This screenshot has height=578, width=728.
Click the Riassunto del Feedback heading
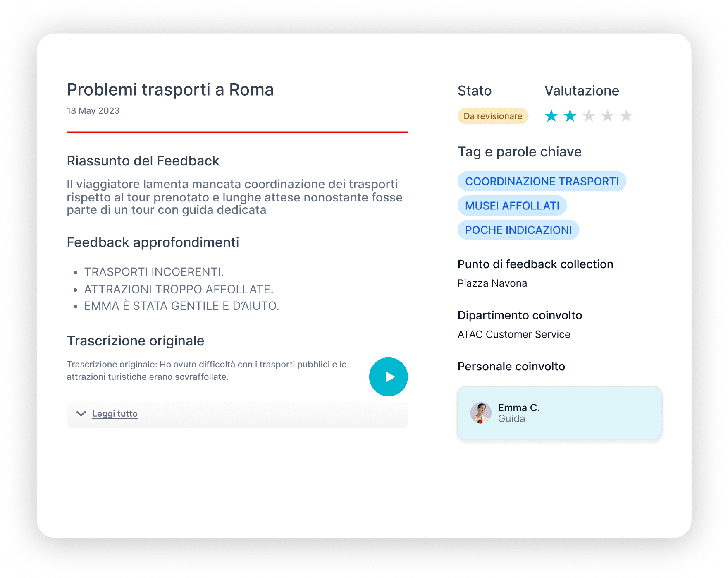point(143,161)
